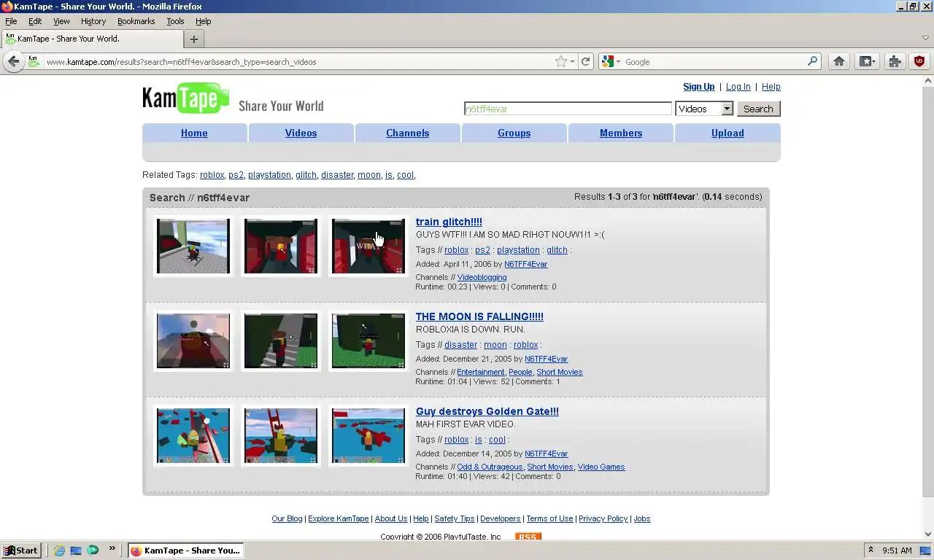Switch to the Videos site tab
This screenshot has height=560, width=934.
click(x=301, y=133)
